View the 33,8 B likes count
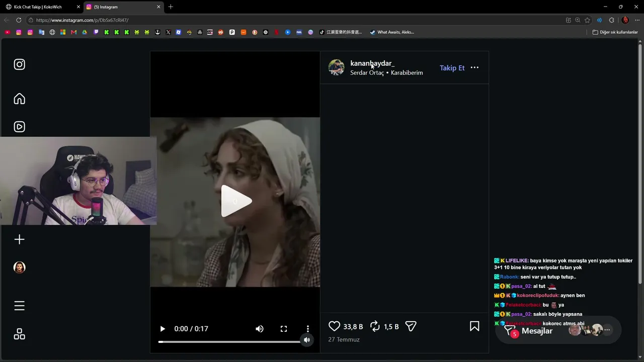 coord(353,327)
